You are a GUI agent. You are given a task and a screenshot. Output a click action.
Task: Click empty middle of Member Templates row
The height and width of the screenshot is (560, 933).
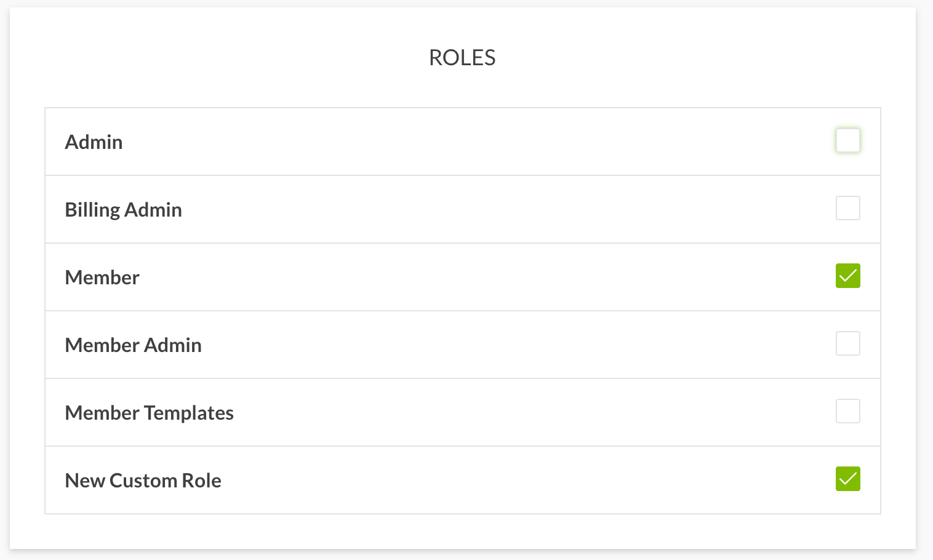pos(462,413)
